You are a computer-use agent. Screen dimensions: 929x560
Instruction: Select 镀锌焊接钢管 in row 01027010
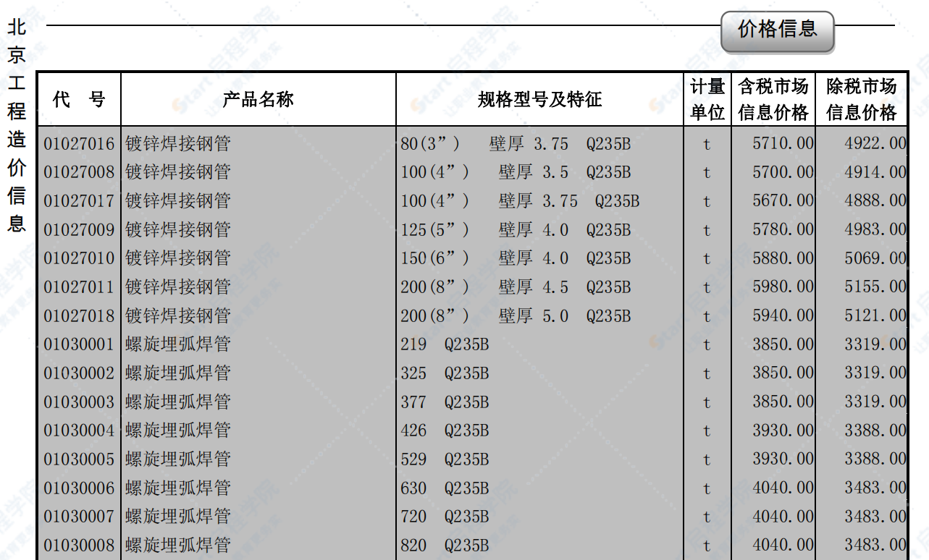tap(178, 258)
